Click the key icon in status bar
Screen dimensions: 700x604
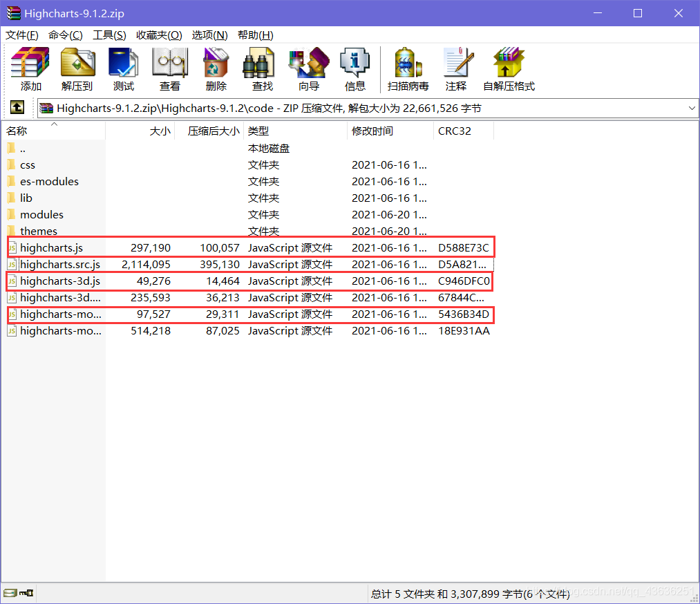[26, 593]
